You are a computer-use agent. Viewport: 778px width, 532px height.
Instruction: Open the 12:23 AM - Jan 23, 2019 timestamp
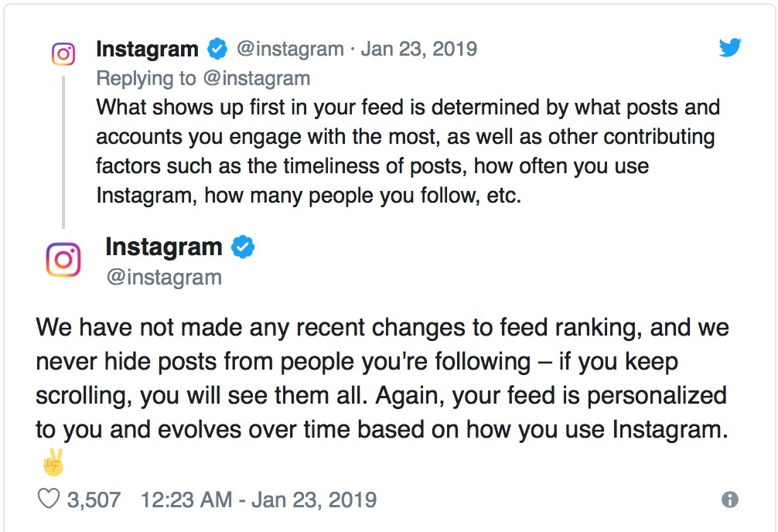point(258,500)
